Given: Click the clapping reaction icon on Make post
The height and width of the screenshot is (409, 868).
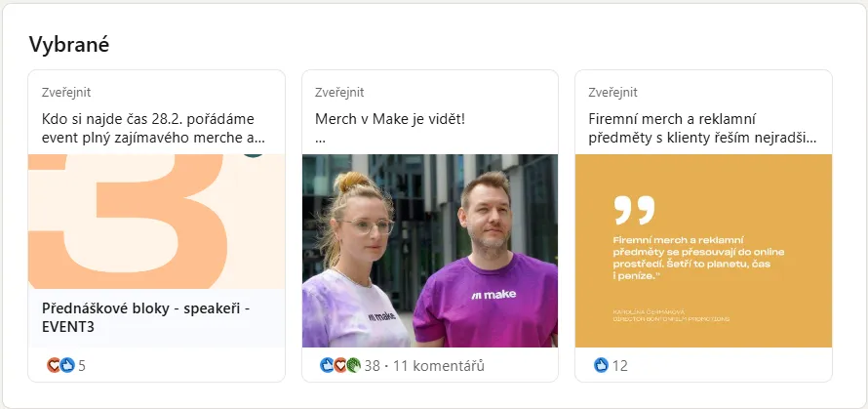Looking at the screenshot, I should [354, 365].
